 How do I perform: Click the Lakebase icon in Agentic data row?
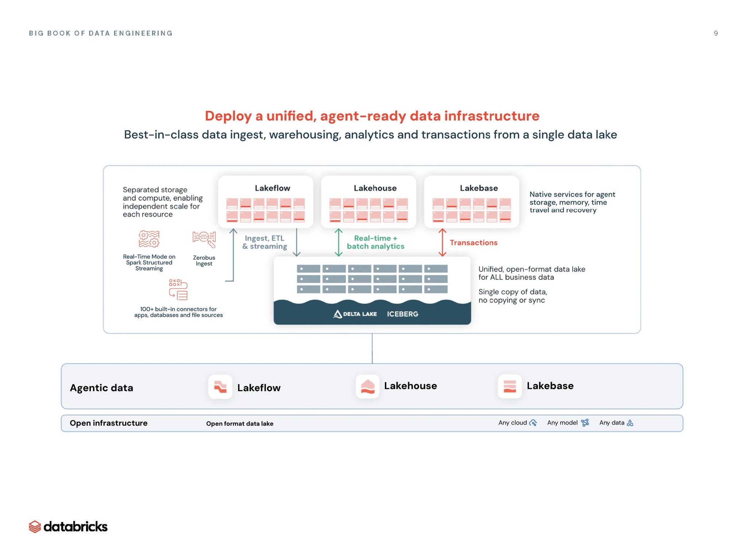pos(510,386)
